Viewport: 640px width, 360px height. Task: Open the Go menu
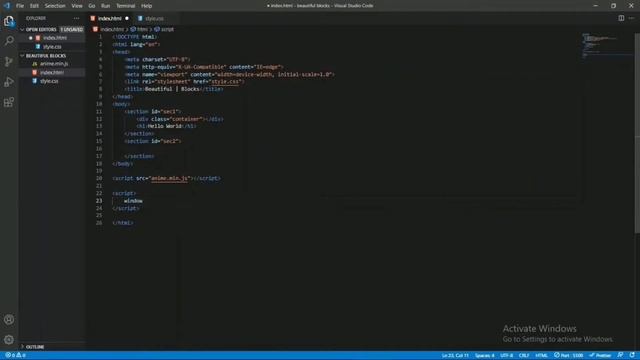[91, 6]
